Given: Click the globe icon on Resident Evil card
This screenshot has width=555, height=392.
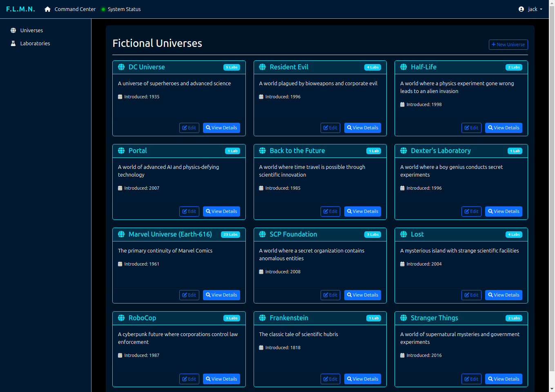Looking at the screenshot, I should [263, 67].
